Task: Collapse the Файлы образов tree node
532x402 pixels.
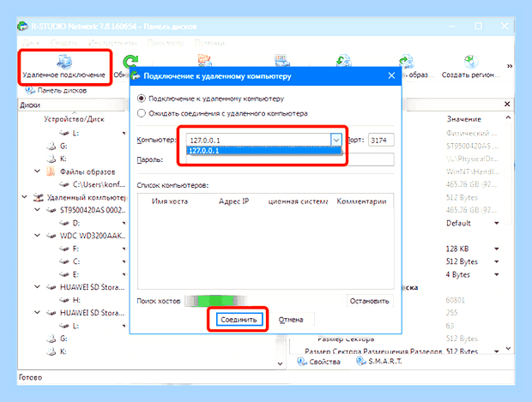Action: (x=37, y=171)
